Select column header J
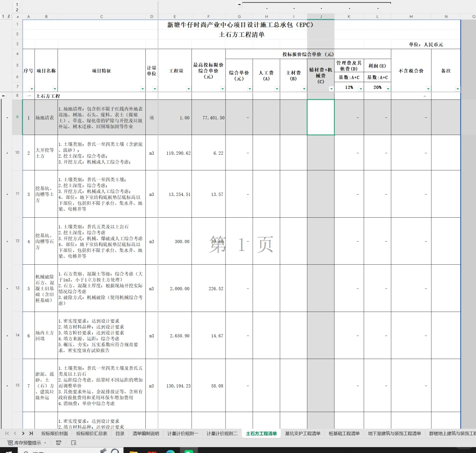The width and height of the screenshot is (476, 453). point(321,16)
